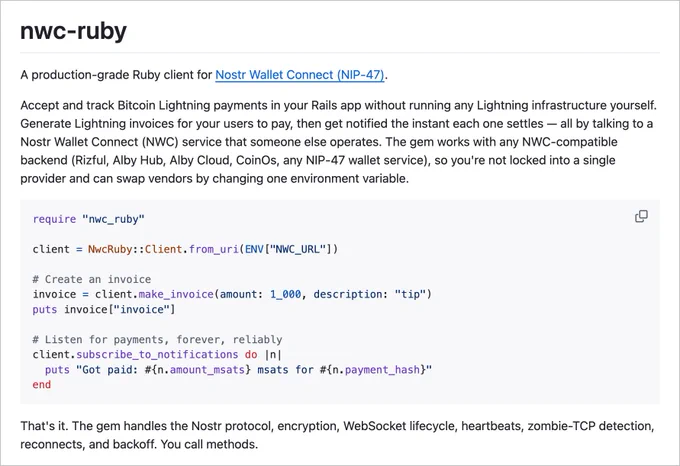
Task: Click the paragraph starting 'Accept and track Bitcoin'
Action: (x=339, y=142)
